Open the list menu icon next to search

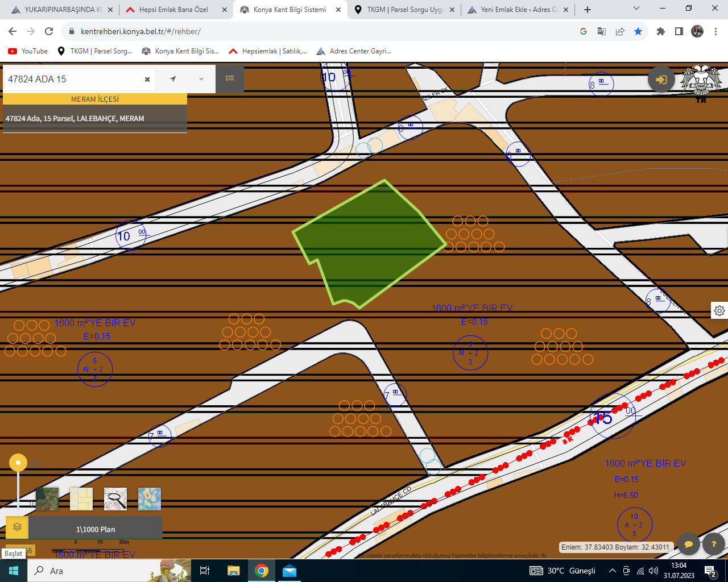[x=230, y=78]
